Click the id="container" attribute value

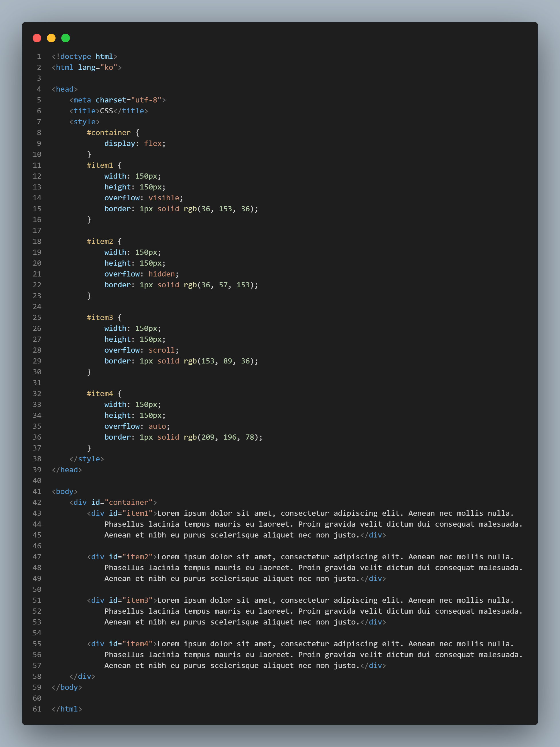tap(128, 503)
